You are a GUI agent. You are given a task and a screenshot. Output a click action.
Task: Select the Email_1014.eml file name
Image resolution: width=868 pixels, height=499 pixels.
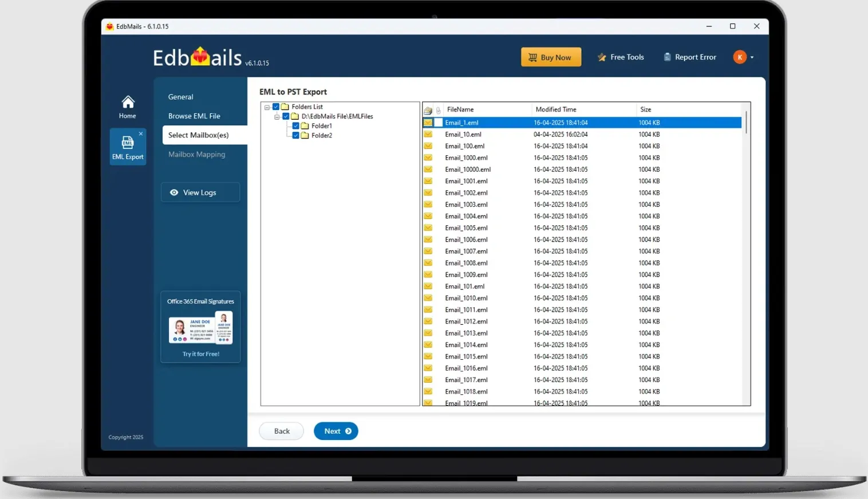(466, 345)
